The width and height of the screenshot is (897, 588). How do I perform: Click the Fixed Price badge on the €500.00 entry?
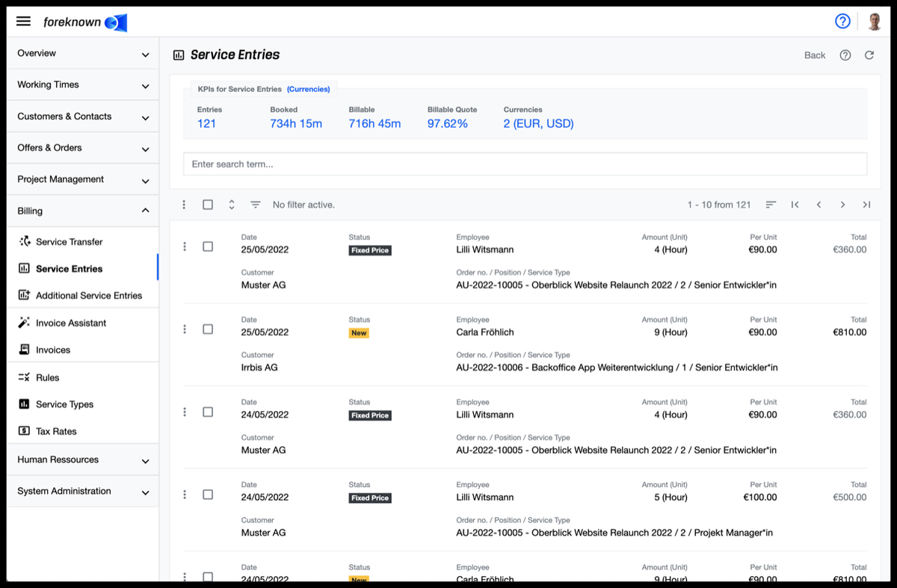tap(370, 498)
